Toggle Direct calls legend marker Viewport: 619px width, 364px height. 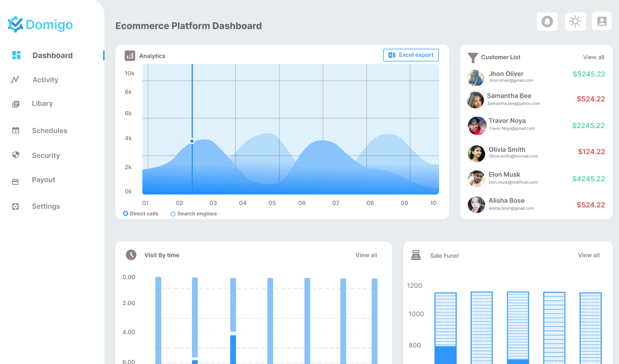tap(125, 213)
